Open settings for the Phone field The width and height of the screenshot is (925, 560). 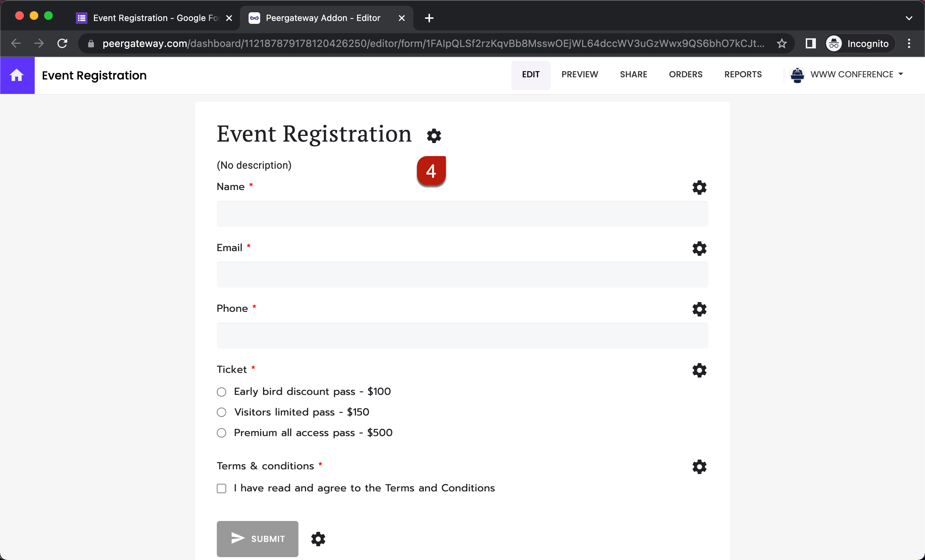[x=699, y=309]
